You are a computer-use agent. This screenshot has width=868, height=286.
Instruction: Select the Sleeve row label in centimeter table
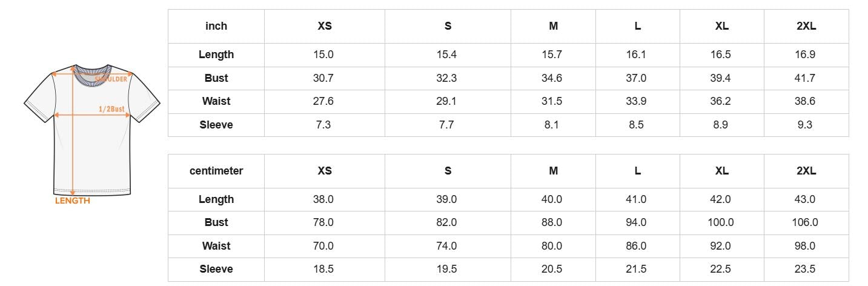point(216,269)
